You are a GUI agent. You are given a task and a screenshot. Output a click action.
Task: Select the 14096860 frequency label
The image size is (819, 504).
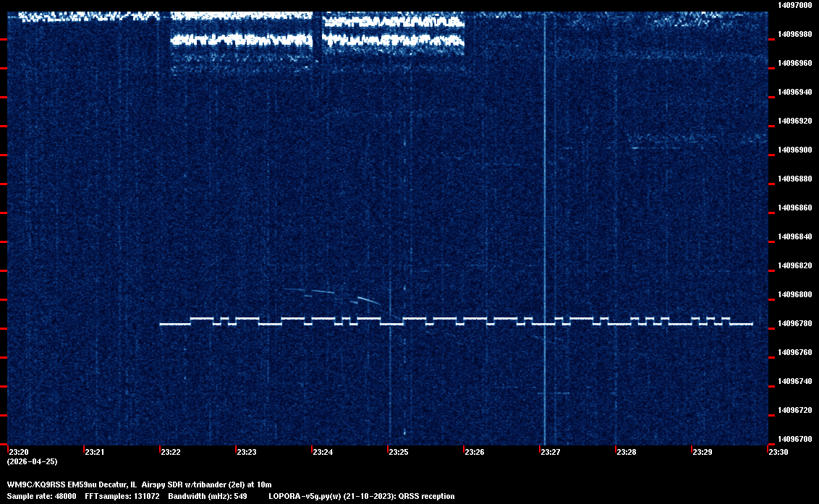pos(795,208)
